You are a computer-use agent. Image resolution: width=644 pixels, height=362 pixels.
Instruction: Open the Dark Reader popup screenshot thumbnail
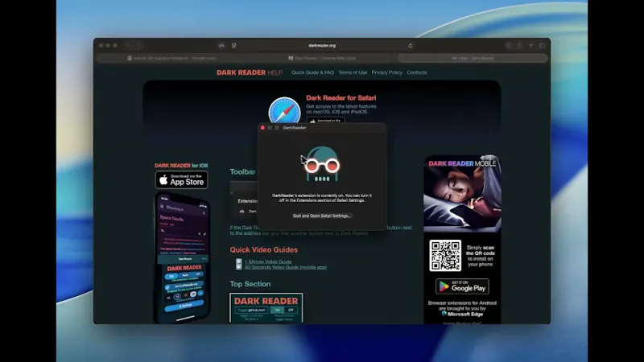point(266,308)
